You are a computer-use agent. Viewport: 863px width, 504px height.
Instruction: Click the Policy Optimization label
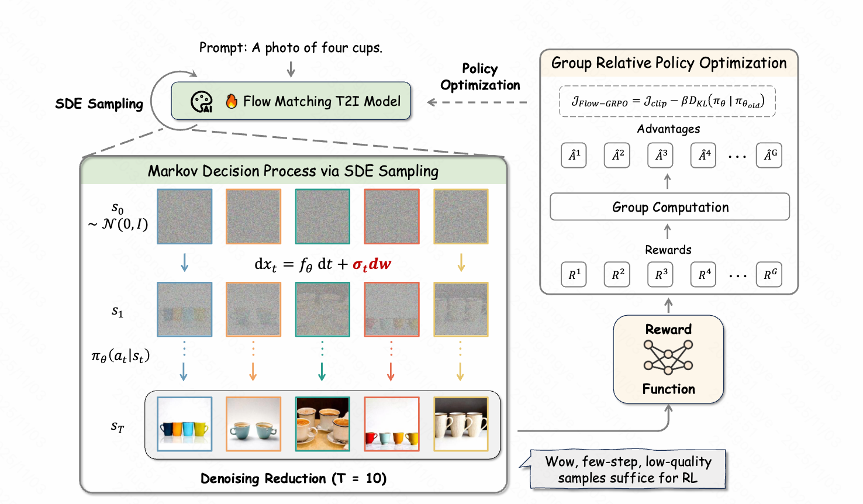(480, 77)
